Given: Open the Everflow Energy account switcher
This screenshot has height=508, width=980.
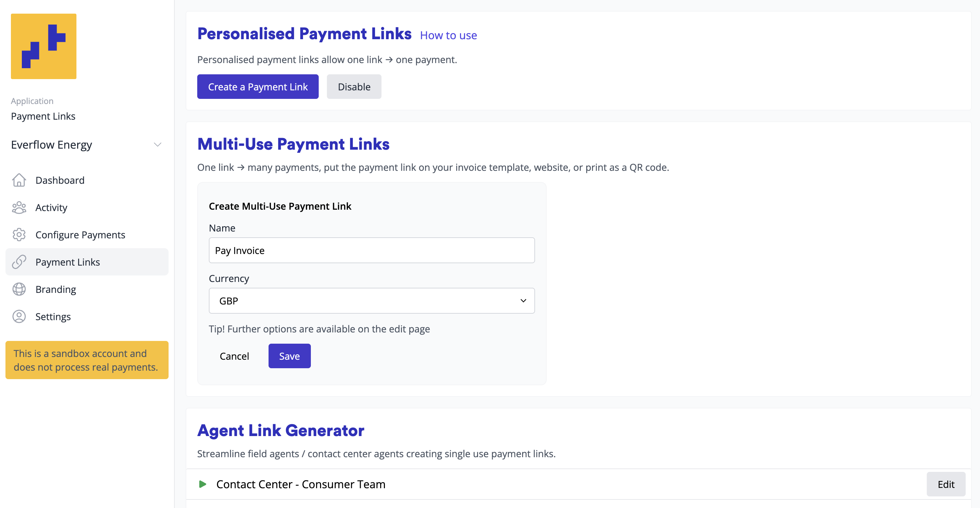Looking at the screenshot, I should point(87,145).
